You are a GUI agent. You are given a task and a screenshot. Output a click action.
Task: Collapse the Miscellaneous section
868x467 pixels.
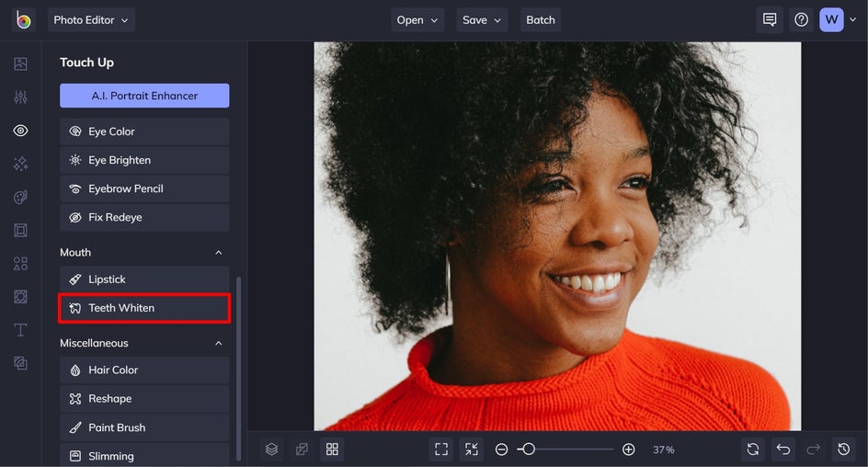pyautogui.click(x=219, y=344)
